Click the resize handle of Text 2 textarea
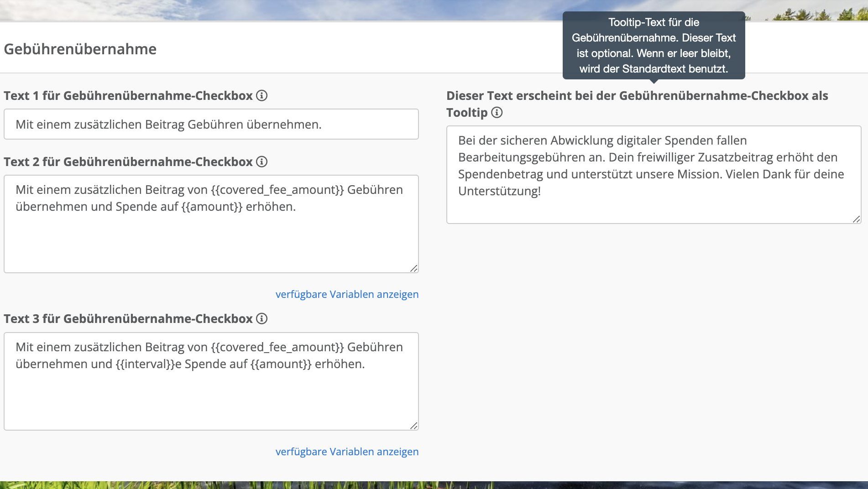Image resolution: width=868 pixels, height=489 pixels. [x=414, y=269]
